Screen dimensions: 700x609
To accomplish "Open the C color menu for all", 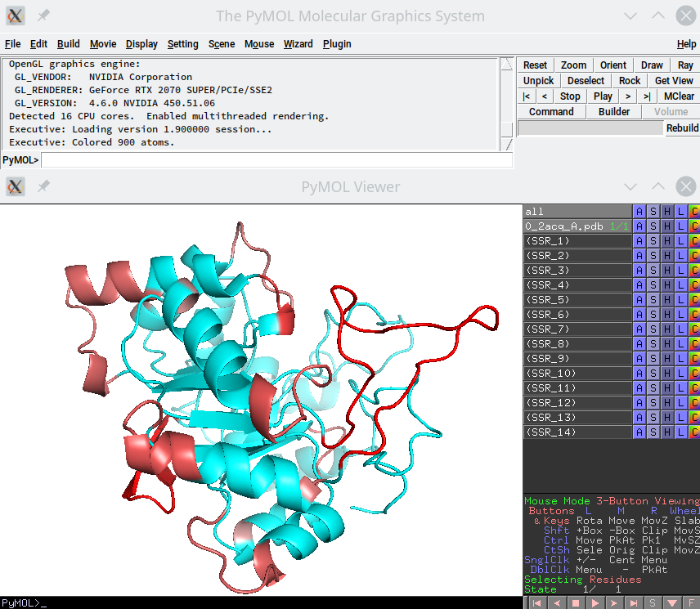I will point(694,212).
